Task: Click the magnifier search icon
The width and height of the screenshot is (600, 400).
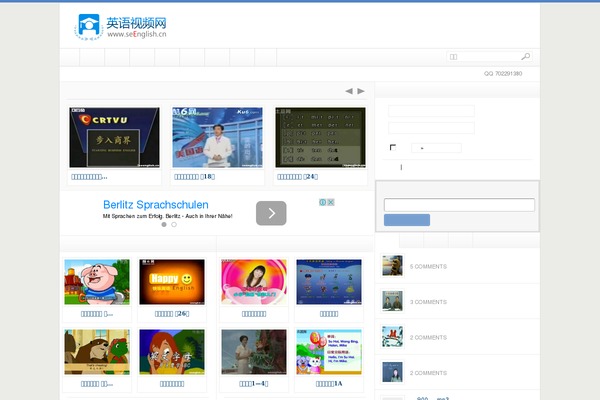Action: [526, 57]
